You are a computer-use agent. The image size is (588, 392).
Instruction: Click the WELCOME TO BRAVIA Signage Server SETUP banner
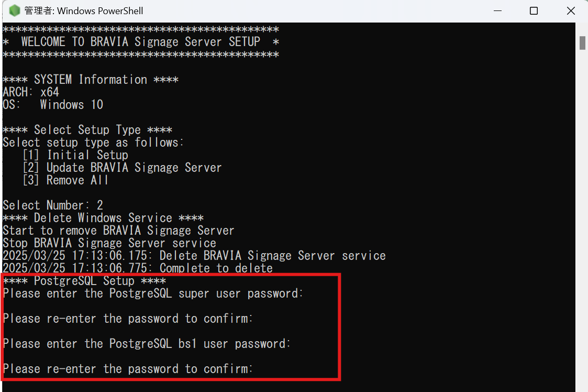click(141, 42)
